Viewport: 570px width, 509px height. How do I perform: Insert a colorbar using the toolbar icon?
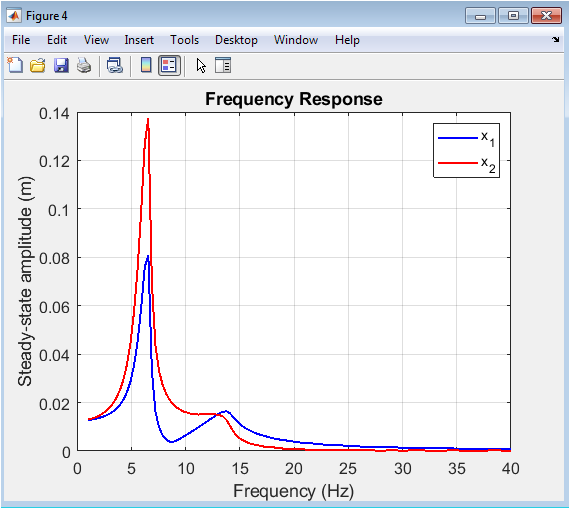[146, 65]
